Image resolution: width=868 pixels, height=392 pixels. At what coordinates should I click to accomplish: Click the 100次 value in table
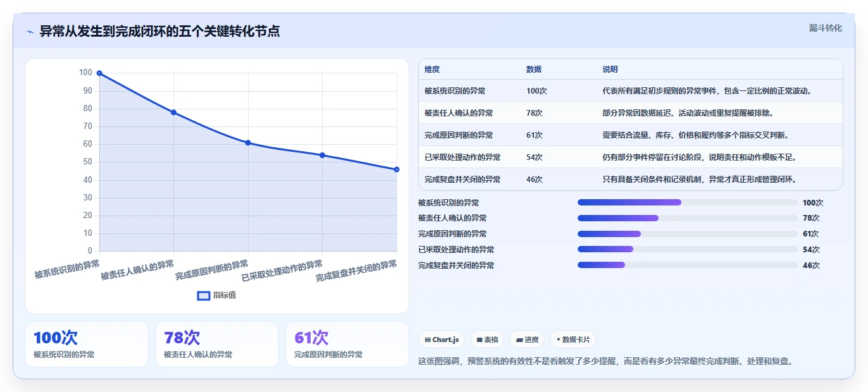536,91
